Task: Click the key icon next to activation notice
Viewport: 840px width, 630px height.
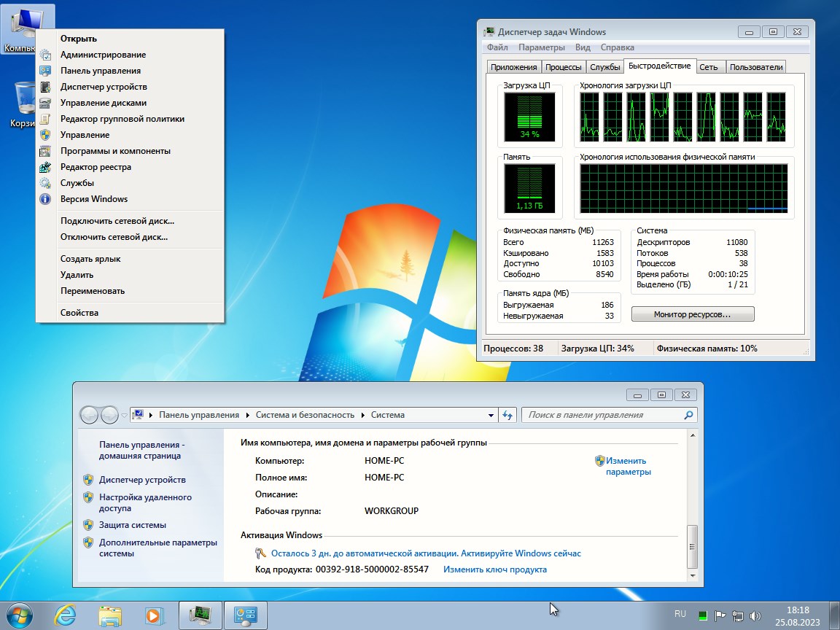Action: coord(260,553)
